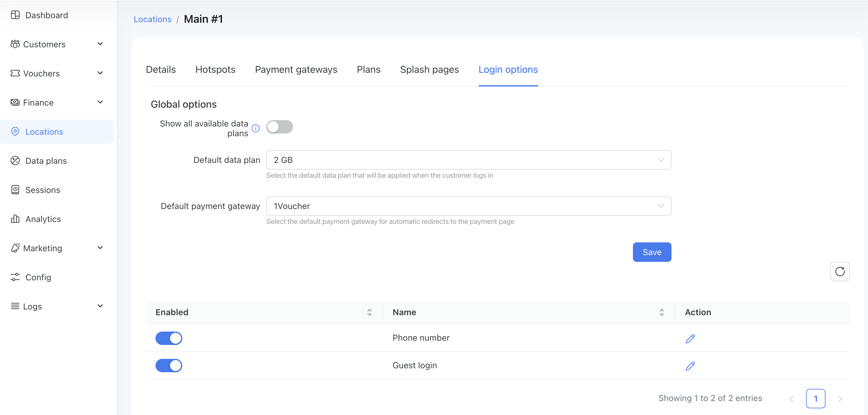This screenshot has height=415, width=868.
Task: Click the edit pencil for Phone number
Action: (690, 338)
